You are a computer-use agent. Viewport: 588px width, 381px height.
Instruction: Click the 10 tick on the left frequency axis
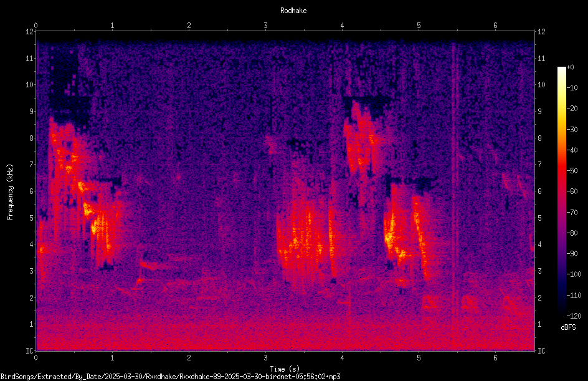29,85
